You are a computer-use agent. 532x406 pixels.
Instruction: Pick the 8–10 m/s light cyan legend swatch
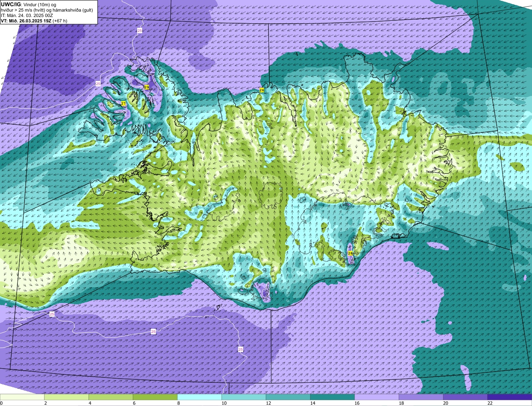199,397
